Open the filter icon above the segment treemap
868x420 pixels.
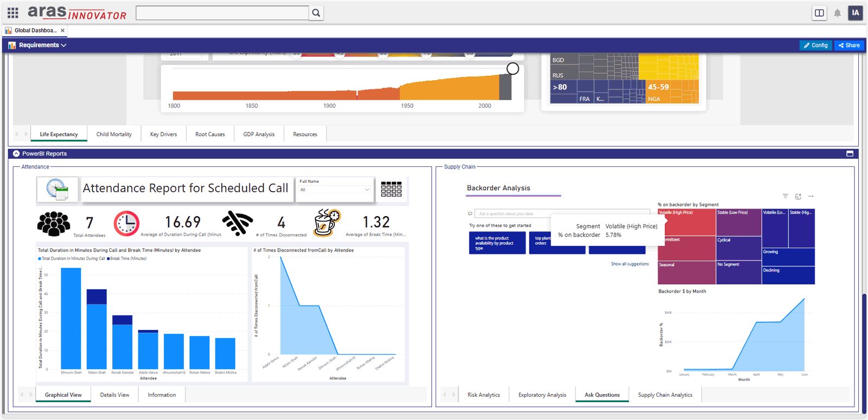tap(786, 196)
